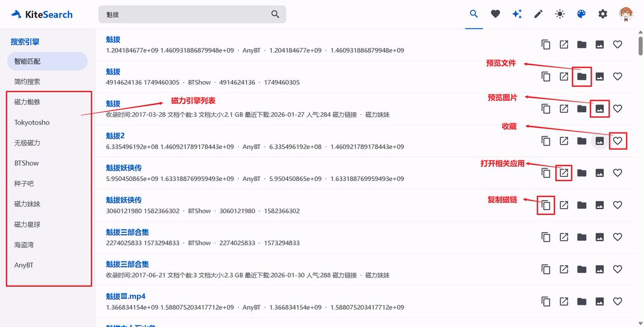
Task: Favorite the 魁拔Ⅲ.mp4 result
Action: [x=618, y=301]
